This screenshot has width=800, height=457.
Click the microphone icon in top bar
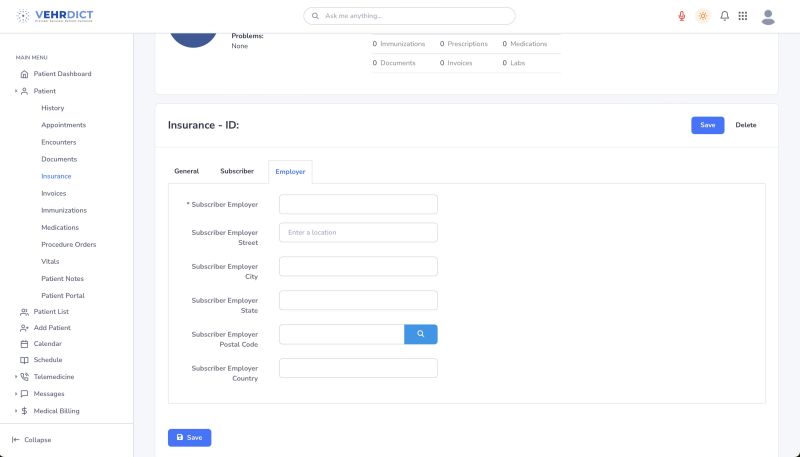682,16
